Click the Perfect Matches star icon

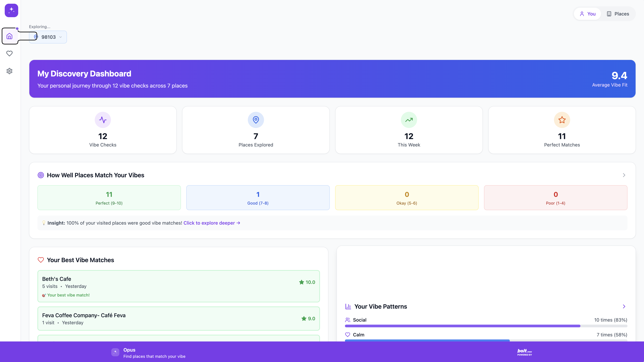click(x=562, y=120)
